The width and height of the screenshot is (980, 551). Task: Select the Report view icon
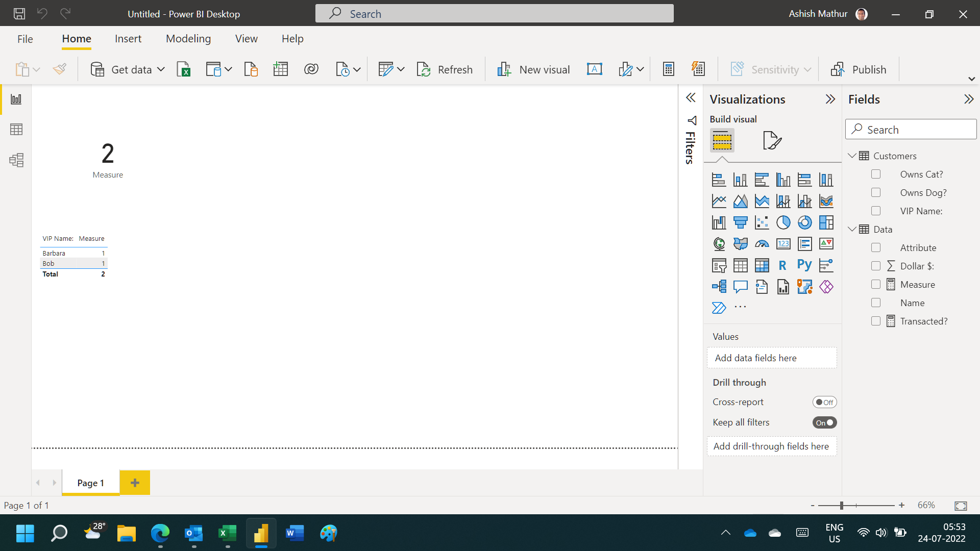(16, 99)
